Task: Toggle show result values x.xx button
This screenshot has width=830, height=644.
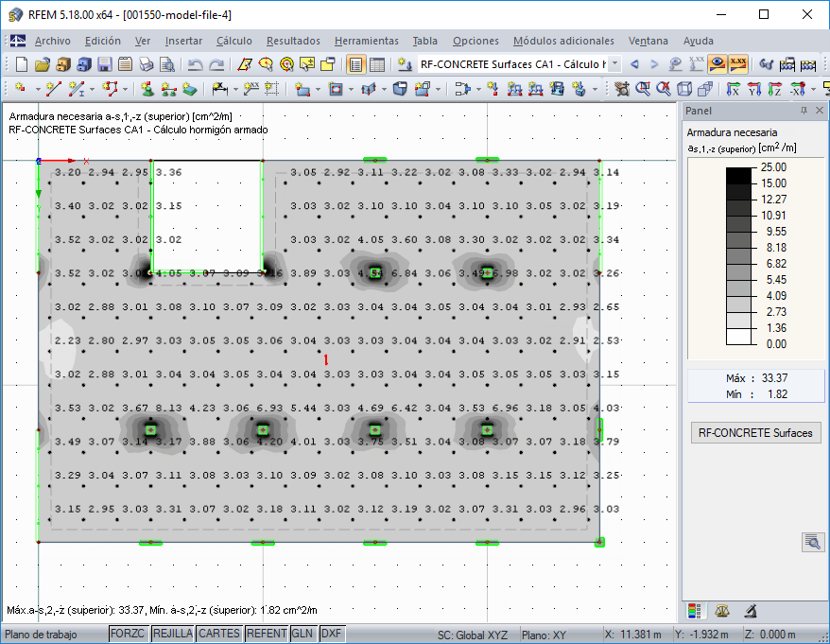Action: pyautogui.click(x=738, y=64)
